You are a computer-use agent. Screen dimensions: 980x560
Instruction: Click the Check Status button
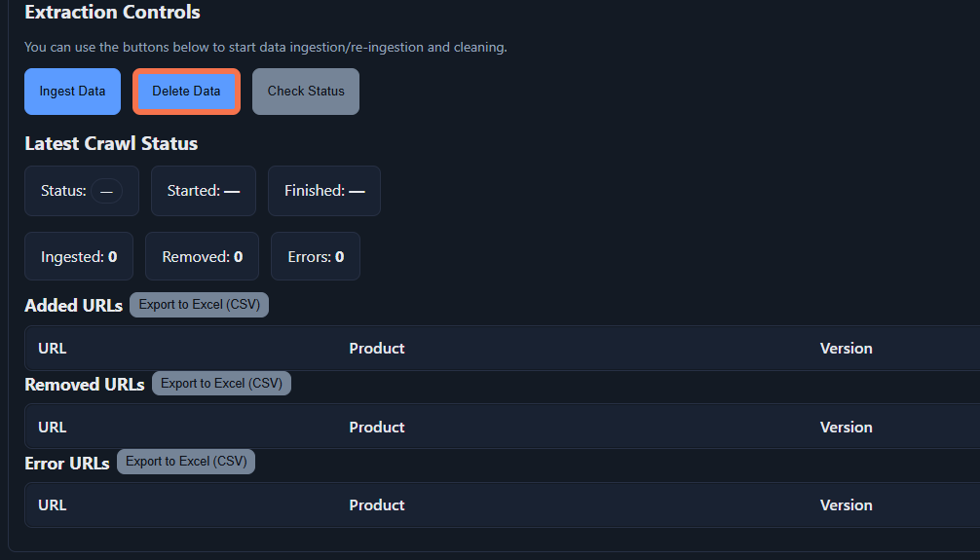[306, 92]
